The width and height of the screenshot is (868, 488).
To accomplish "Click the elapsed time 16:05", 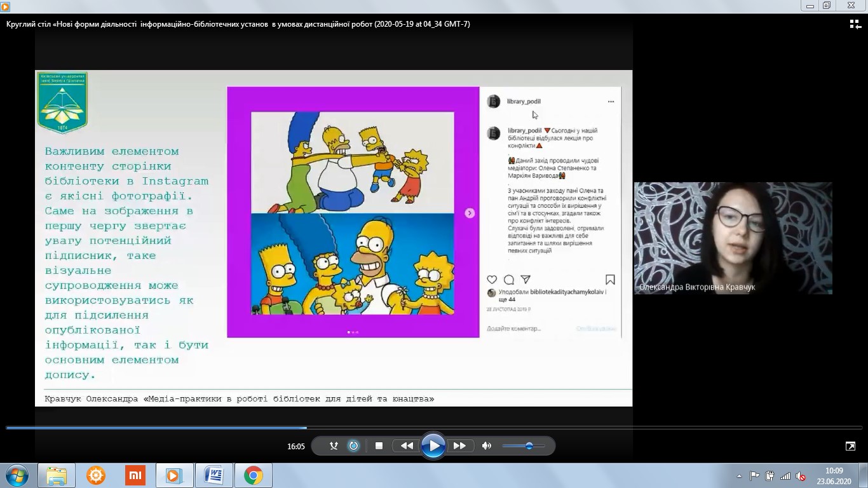I will pos(296,447).
